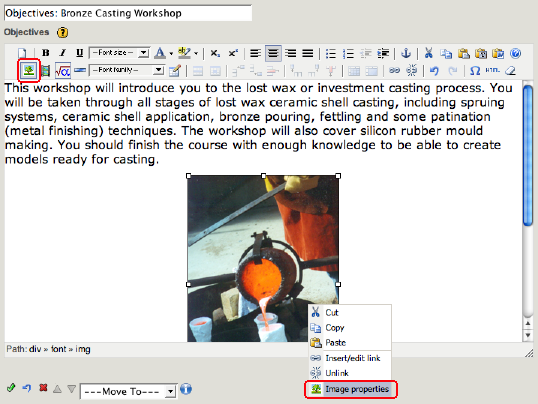Click 'img' in the element path

point(83,350)
